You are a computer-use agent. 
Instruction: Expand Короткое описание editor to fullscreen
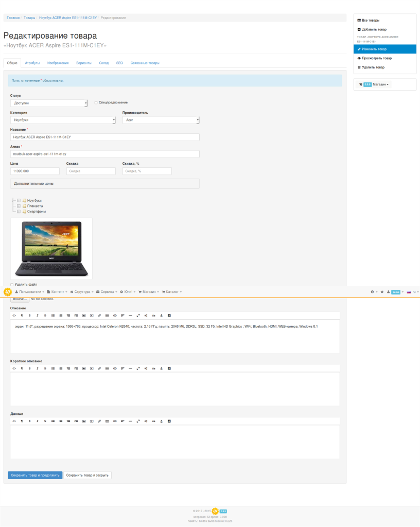click(138, 368)
